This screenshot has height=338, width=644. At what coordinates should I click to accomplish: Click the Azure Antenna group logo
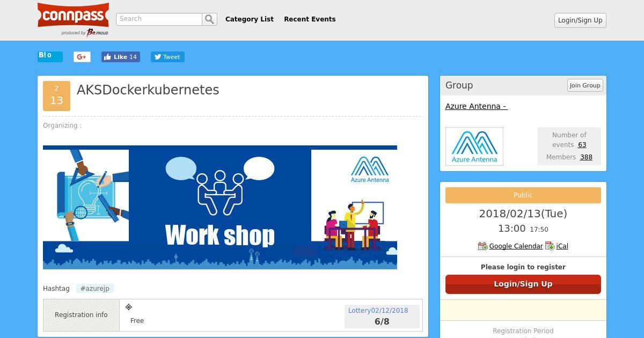(x=474, y=146)
